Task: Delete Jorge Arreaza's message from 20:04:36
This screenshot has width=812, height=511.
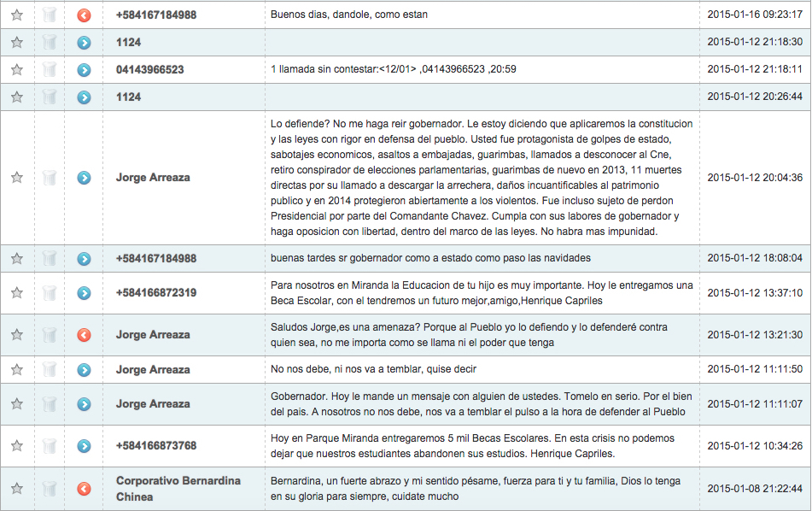Action: pos(50,178)
